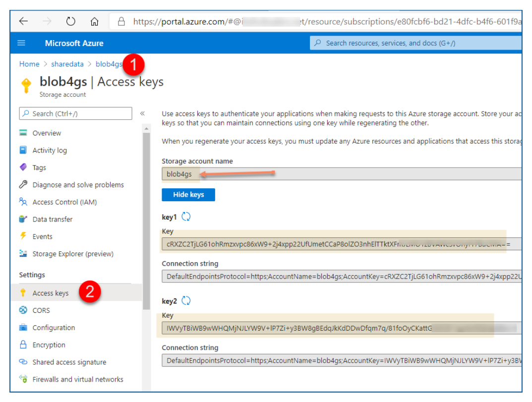Click the CORS icon

click(23, 310)
